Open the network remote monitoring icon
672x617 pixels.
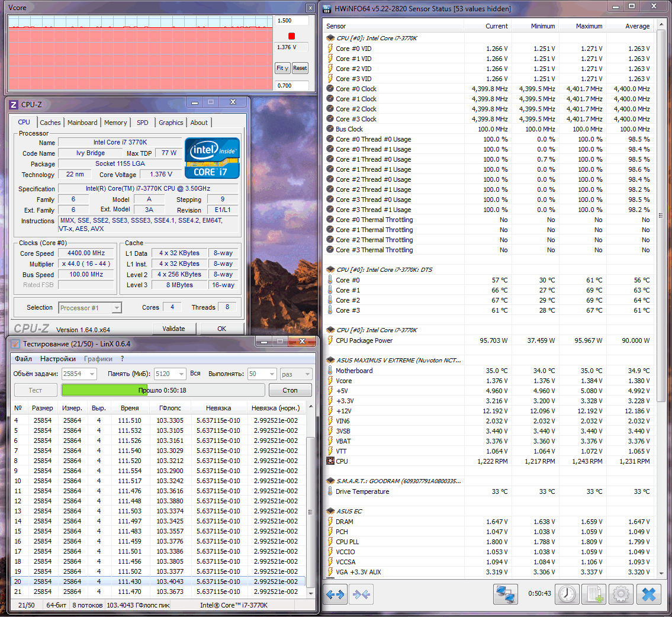505,594
